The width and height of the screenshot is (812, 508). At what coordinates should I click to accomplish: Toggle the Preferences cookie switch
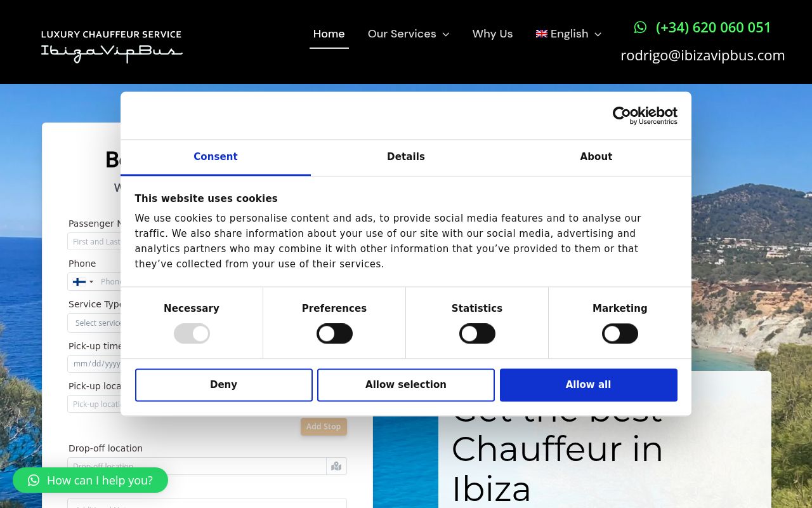click(x=334, y=333)
